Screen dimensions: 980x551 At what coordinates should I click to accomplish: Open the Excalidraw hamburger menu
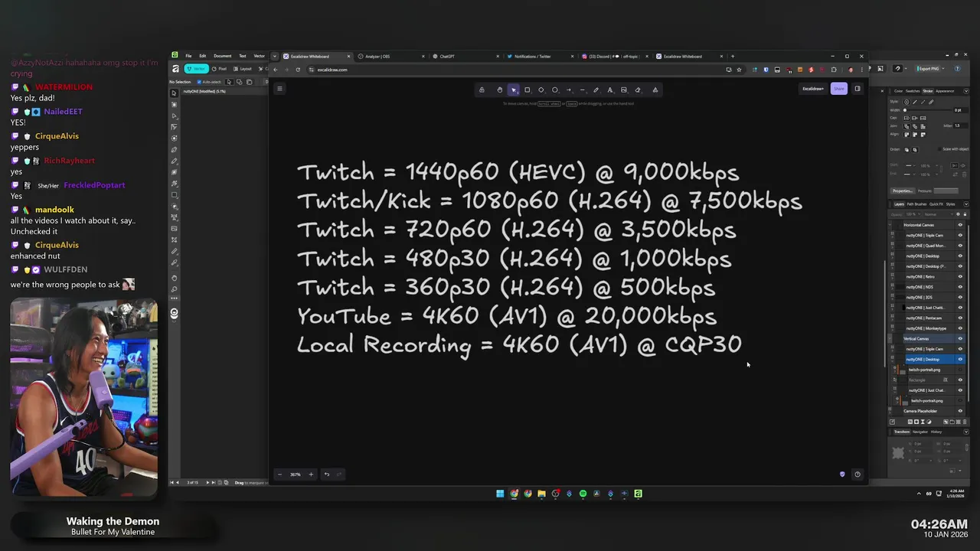279,89
